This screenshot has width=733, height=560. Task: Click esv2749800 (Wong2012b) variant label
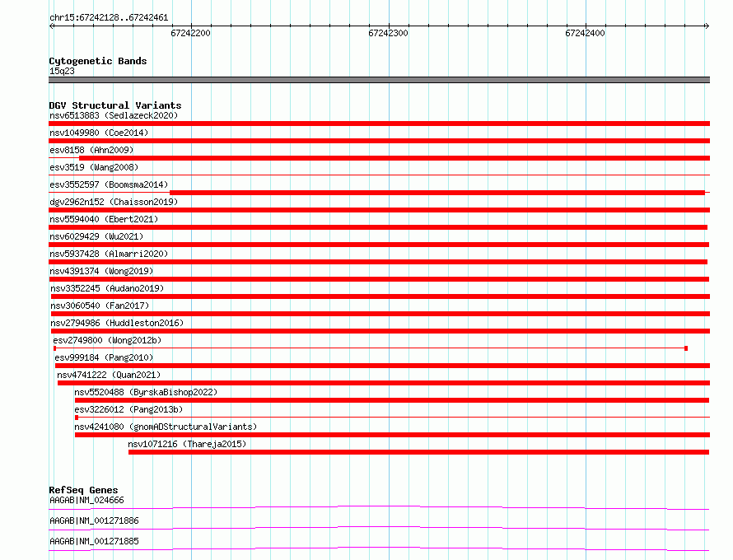pyautogui.click(x=107, y=340)
